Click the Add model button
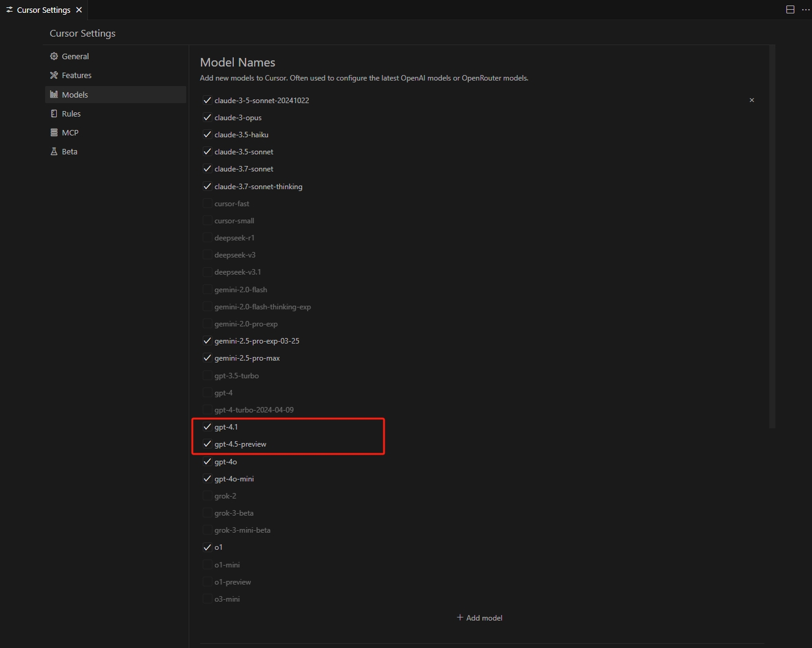 coord(480,617)
